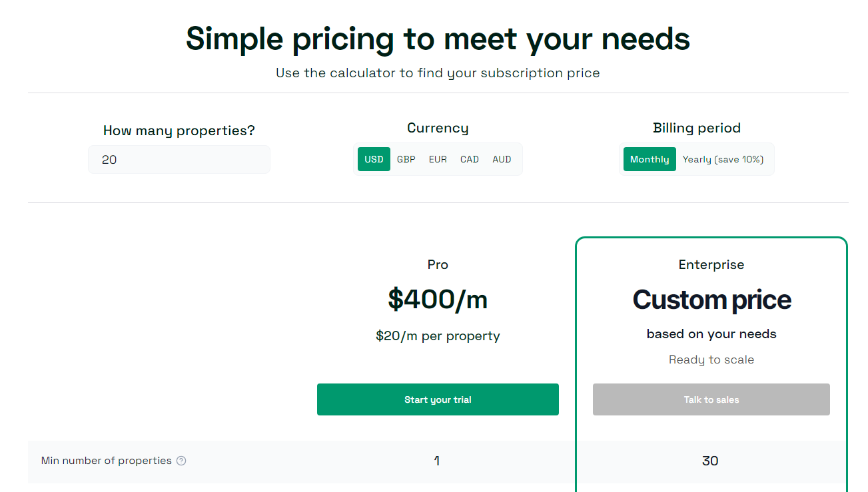The image size is (868, 492).
Task: Choose CAD as the currency
Action: click(x=470, y=159)
